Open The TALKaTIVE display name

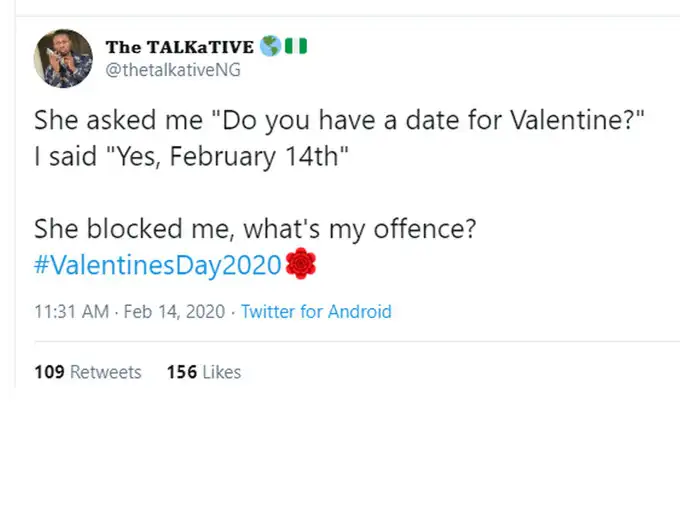179,46
